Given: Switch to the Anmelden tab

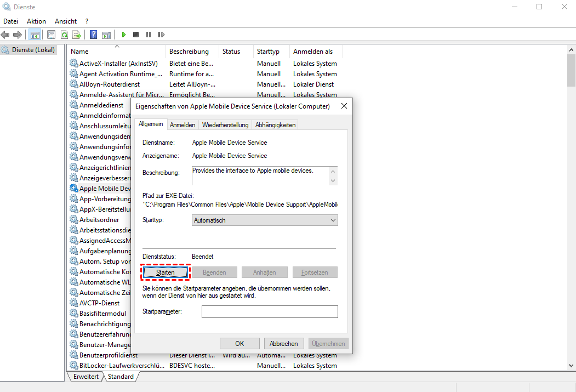Looking at the screenshot, I should (x=183, y=125).
